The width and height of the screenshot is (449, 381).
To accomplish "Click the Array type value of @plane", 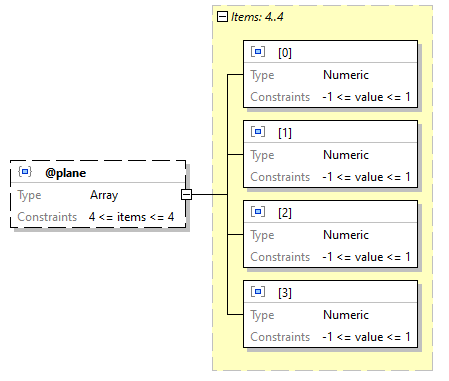I will (104, 195).
